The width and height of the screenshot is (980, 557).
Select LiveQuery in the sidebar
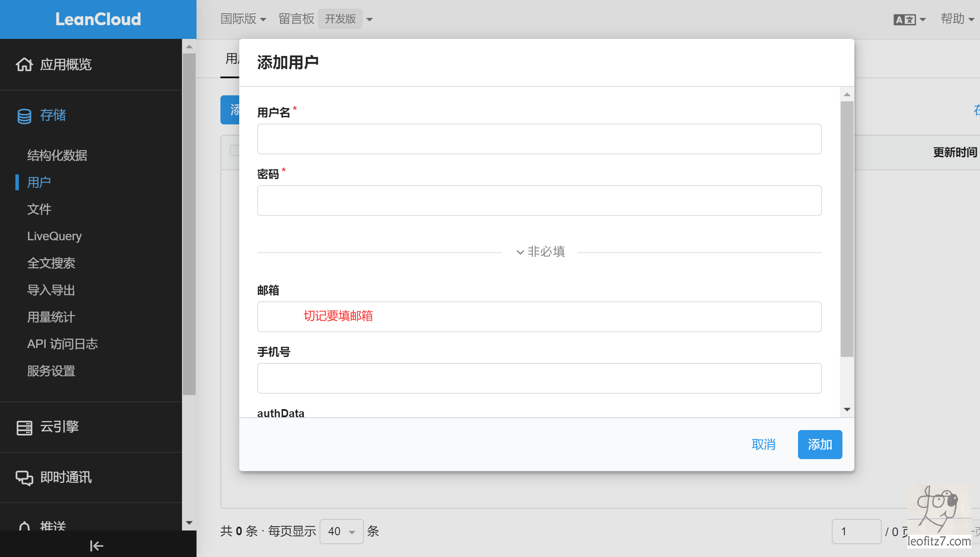point(54,236)
